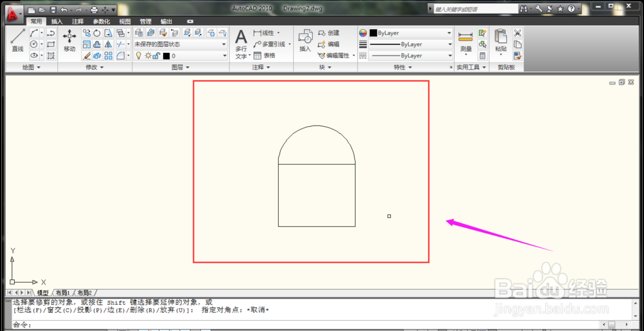The image size is (644, 331).
Task: Switch to the 布局1 layout tab
Action: pos(63,293)
